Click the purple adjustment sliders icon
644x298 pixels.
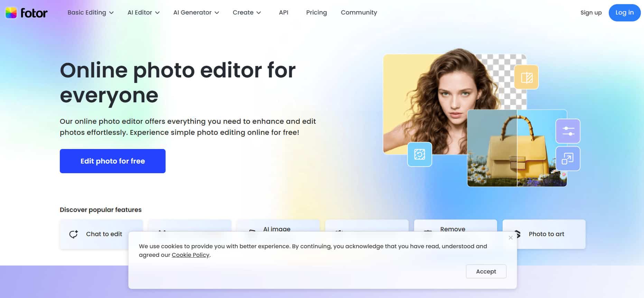click(568, 131)
